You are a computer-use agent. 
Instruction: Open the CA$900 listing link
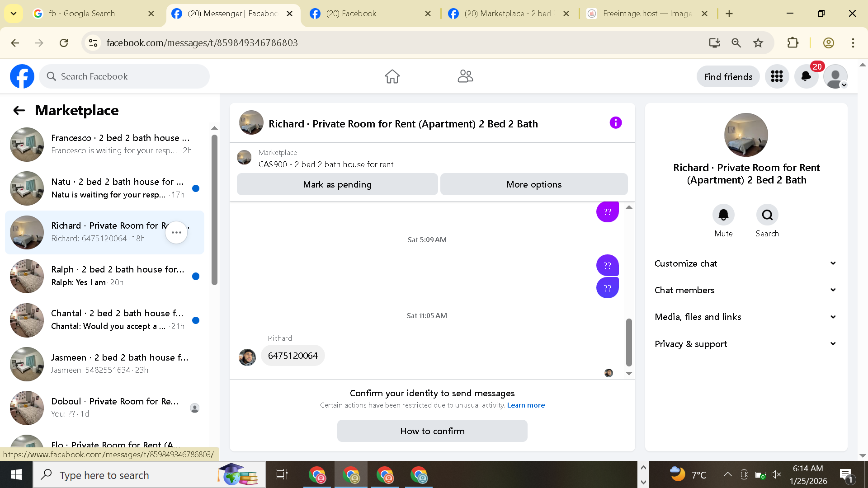click(326, 164)
